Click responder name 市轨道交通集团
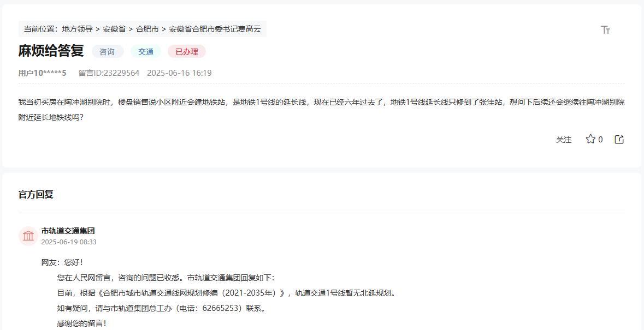The image size is (644, 330). [68, 231]
